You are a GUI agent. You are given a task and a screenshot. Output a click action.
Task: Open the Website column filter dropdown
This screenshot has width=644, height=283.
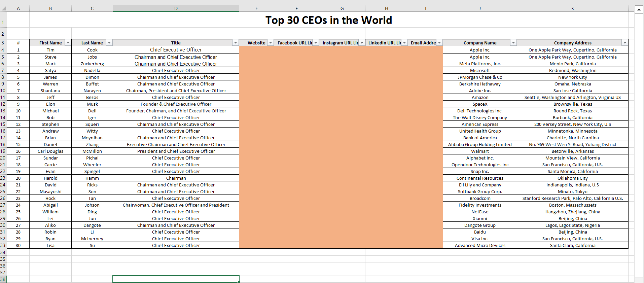271,43
